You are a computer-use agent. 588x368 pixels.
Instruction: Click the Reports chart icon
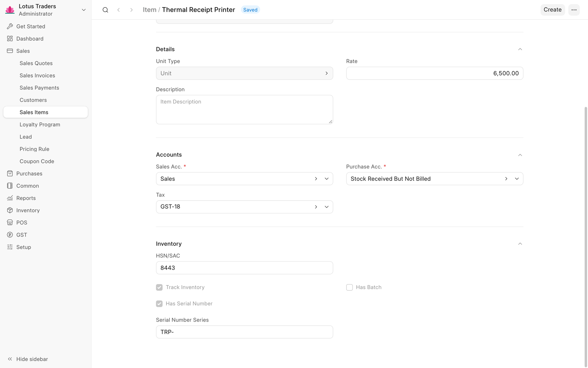pyautogui.click(x=10, y=198)
